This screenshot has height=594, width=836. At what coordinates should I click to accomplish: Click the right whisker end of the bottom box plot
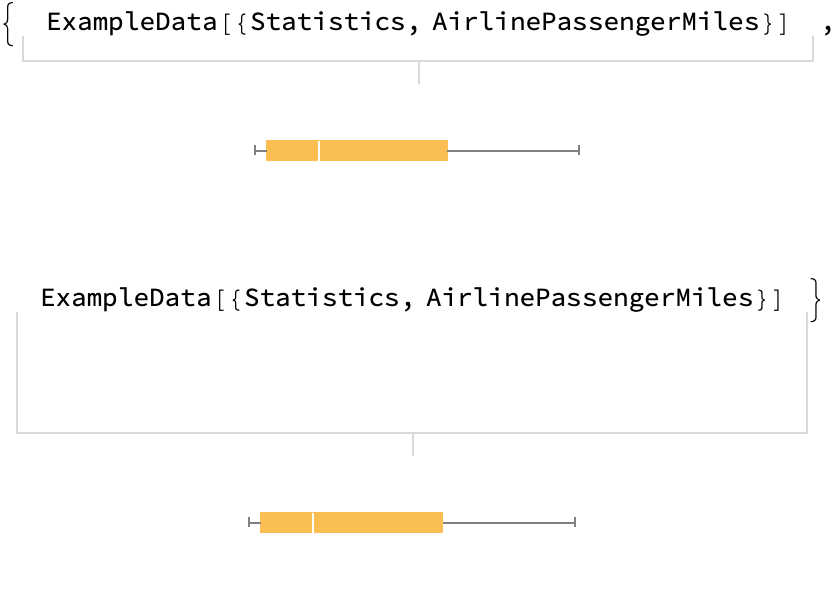coord(575,522)
